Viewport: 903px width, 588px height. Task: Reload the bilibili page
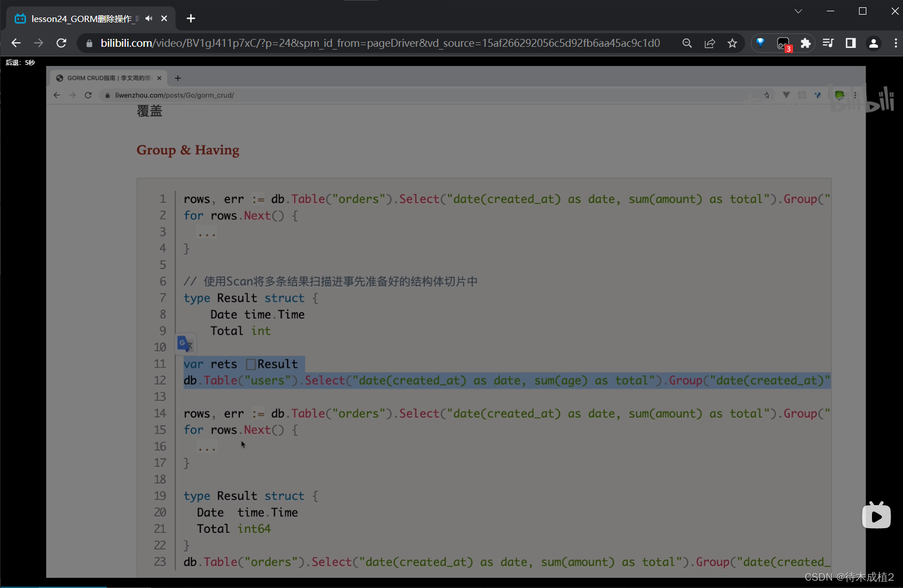61,43
